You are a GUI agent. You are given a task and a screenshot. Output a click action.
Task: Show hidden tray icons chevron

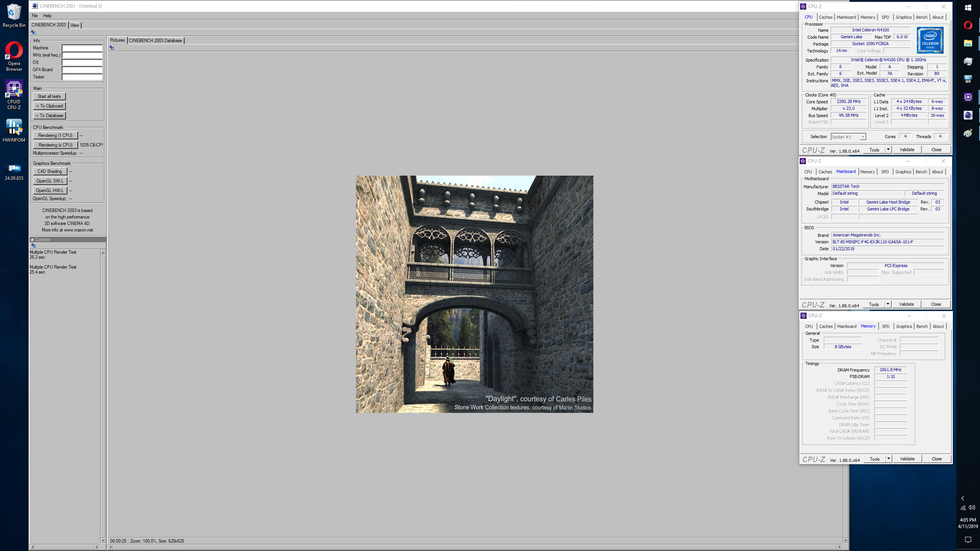pyautogui.click(x=963, y=498)
